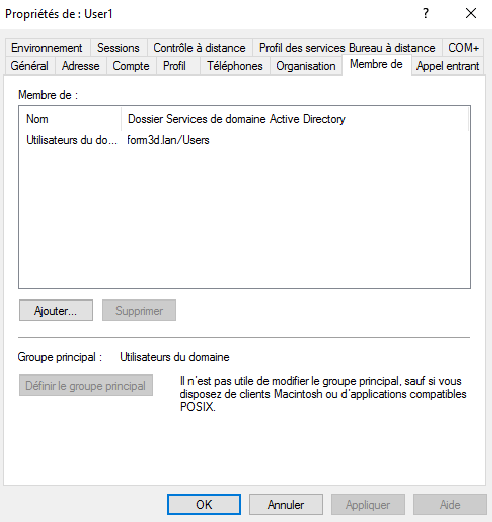Image resolution: width=492 pixels, height=522 pixels.
Task: Open the Appel entrant tab
Action: [x=448, y=66]
